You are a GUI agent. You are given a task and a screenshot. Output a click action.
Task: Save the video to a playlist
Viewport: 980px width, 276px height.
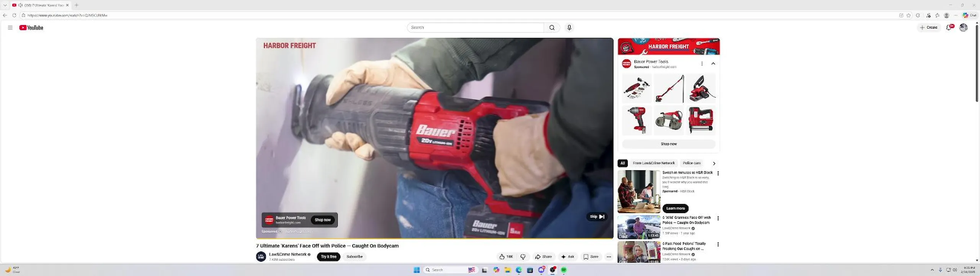pos(591,257)
